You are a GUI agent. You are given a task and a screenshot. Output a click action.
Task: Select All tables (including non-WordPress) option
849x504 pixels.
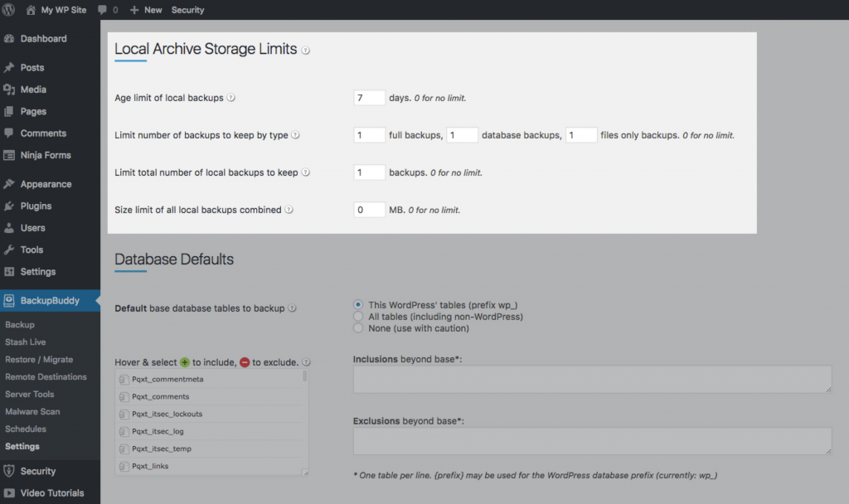(358, 316)
